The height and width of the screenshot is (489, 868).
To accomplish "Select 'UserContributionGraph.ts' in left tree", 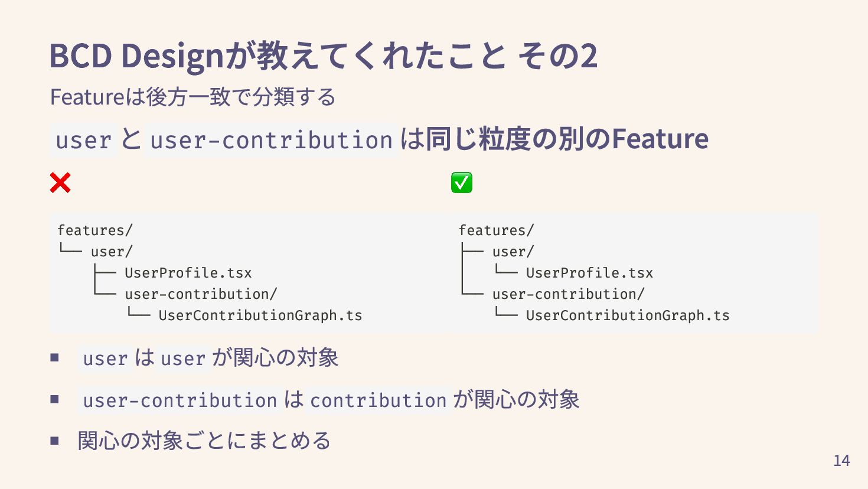I will pos(260,315).
